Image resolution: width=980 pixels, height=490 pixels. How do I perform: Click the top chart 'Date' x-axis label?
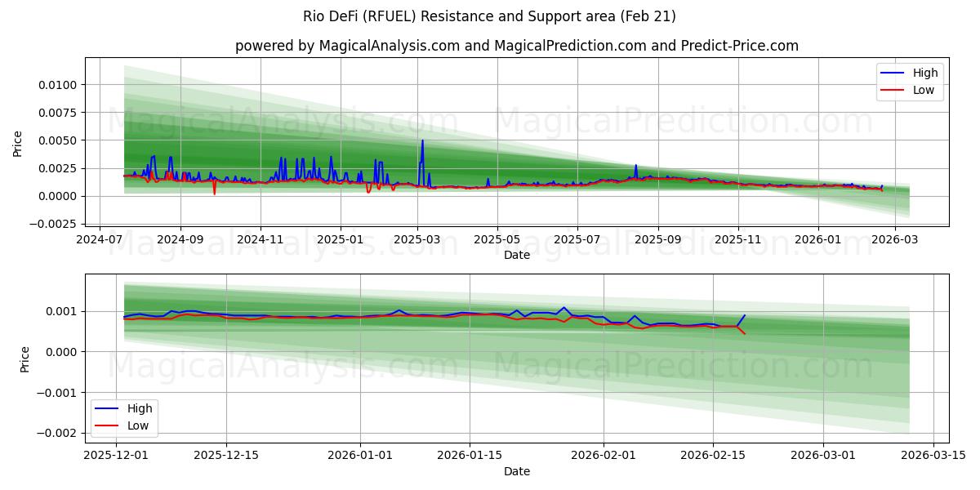517,255
